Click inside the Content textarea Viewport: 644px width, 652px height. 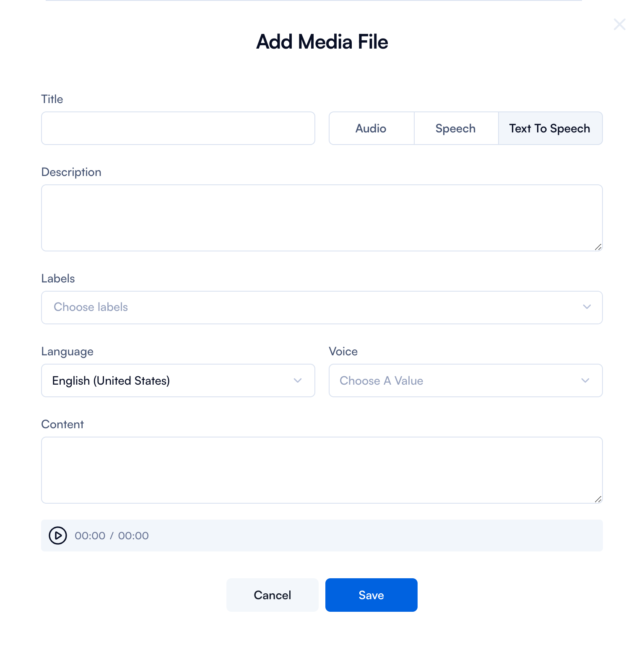click(x=321, y=469)
